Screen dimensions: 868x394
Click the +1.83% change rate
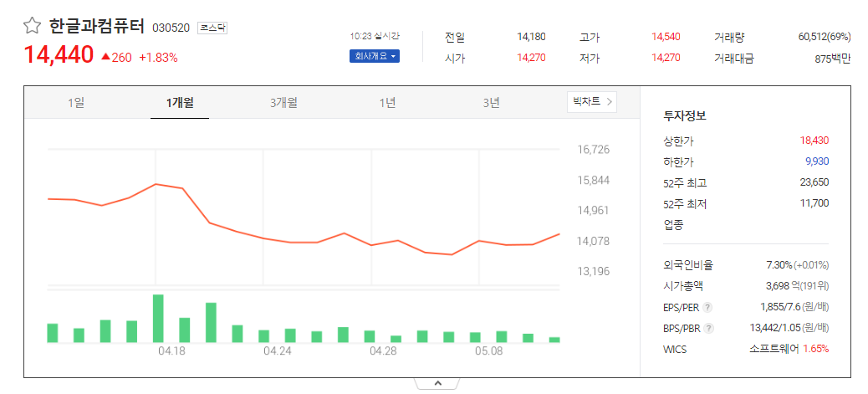point(158,57)
